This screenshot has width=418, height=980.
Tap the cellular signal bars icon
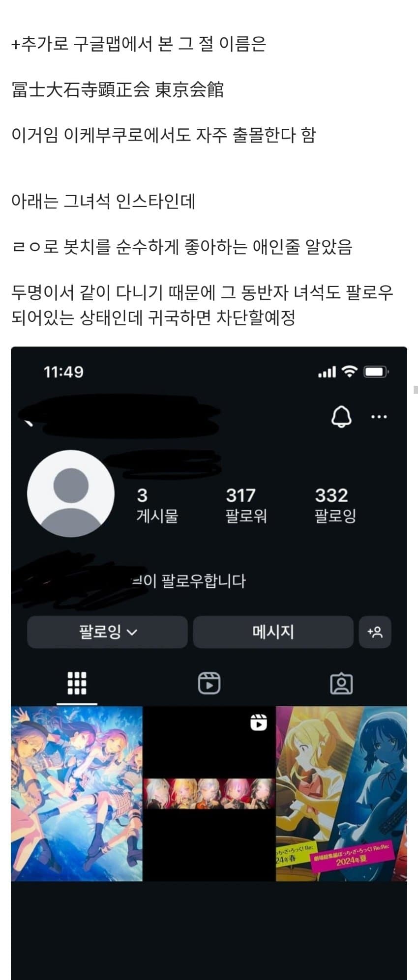pos(327,372)
